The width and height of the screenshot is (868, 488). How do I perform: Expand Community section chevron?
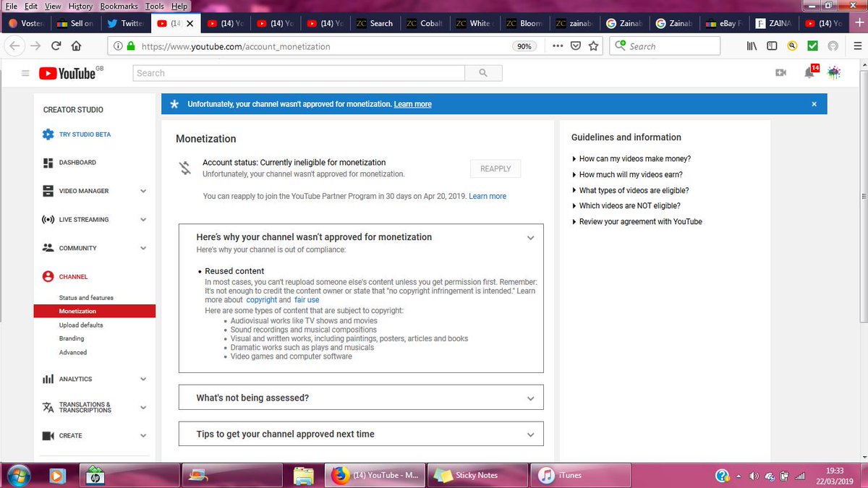tap(143, 248)
